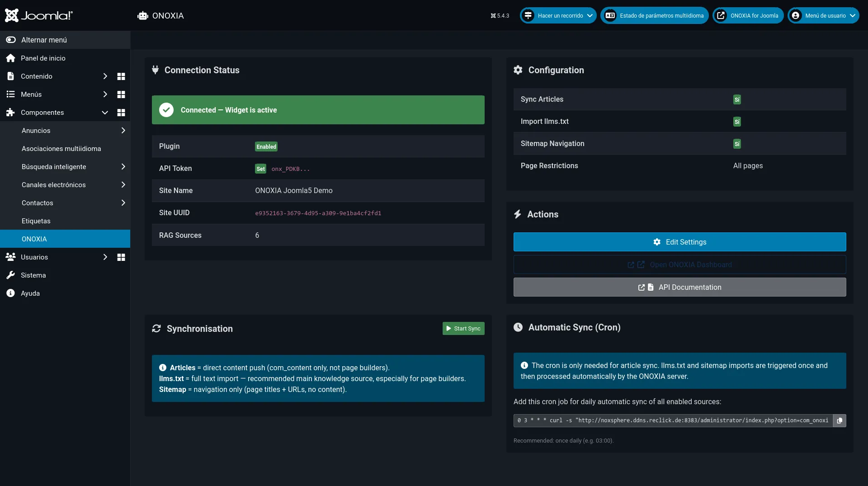
Task: Expand the Contenido submenu chevron
Action: pyautogui.click(x=105, y=76)
